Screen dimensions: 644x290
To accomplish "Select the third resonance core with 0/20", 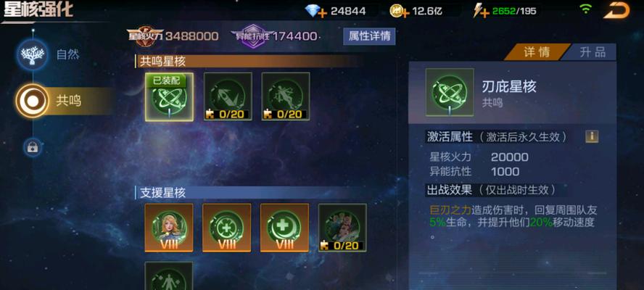I will pos(286,96).
